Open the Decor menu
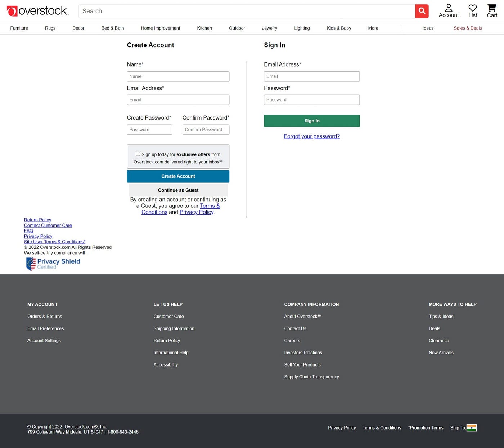Image resolution: width=504 pixels, height=448 pixels. click(x=78, y=28)
